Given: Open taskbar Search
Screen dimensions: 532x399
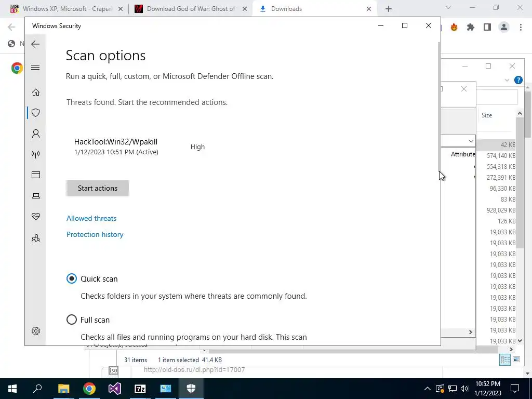Looking at the screenshot, I should (x=37, y=389).
